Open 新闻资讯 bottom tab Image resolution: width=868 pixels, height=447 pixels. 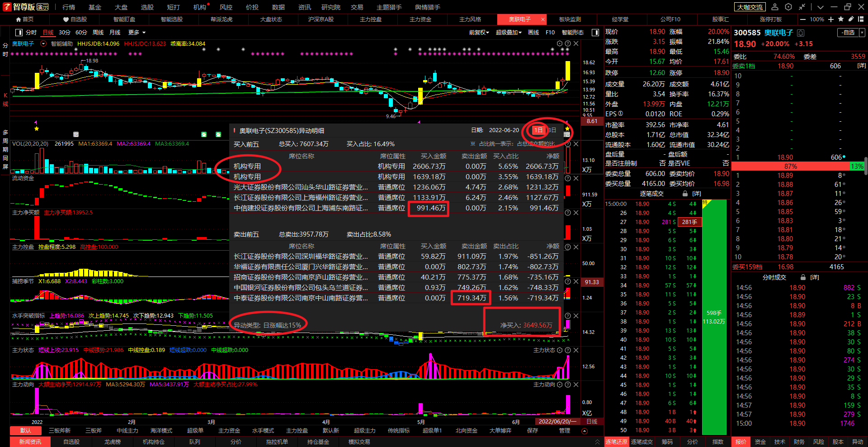(x=30, y=442)
